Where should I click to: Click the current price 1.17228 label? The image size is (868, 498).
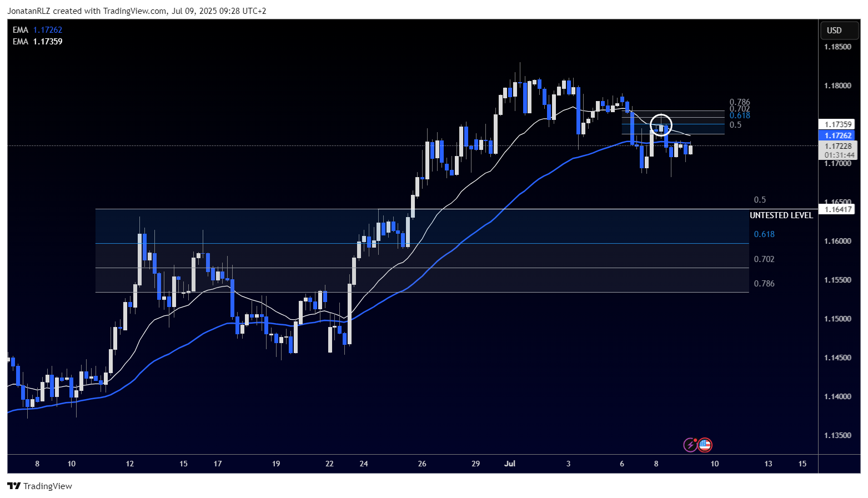coord(837,146)
